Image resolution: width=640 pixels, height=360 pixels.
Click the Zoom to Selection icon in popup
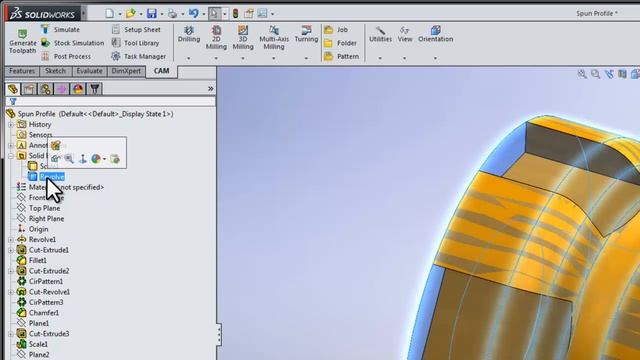coord(69,159)
